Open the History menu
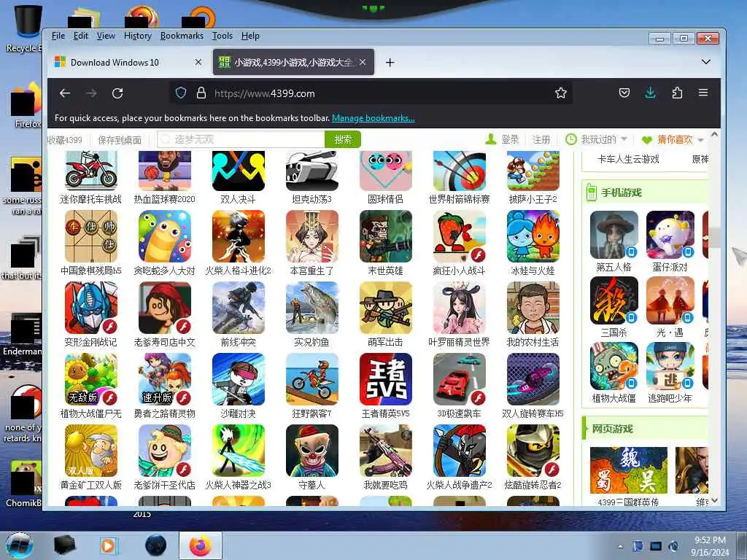This screenshot has width=747, height=560. click(138, 36)
